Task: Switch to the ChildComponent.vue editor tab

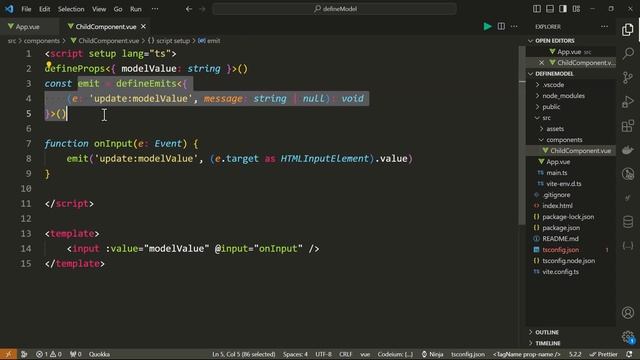Action: pos(106,27)
